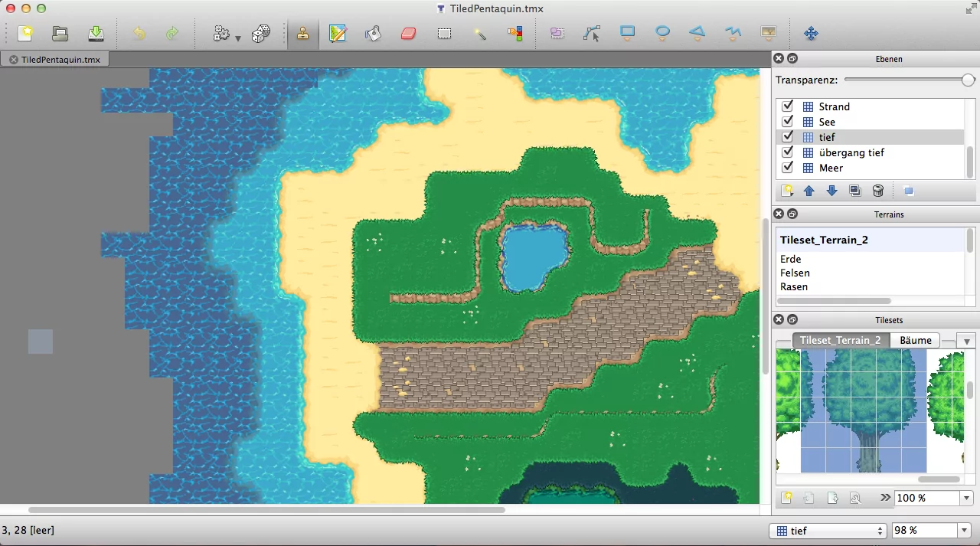Save the map with the green arrow icon
The image size is (980, 546).
click(x=96, y=34)
